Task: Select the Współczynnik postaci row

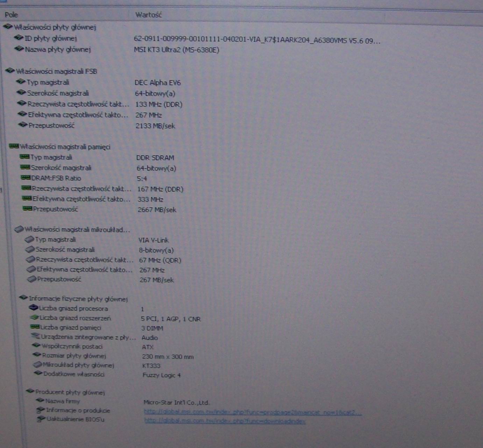Action: (x=72, y=347)
